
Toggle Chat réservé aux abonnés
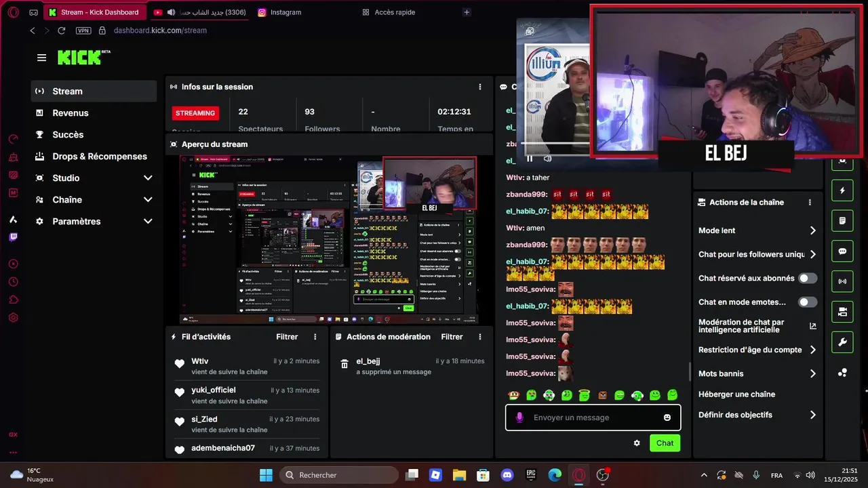coord(808,278)
